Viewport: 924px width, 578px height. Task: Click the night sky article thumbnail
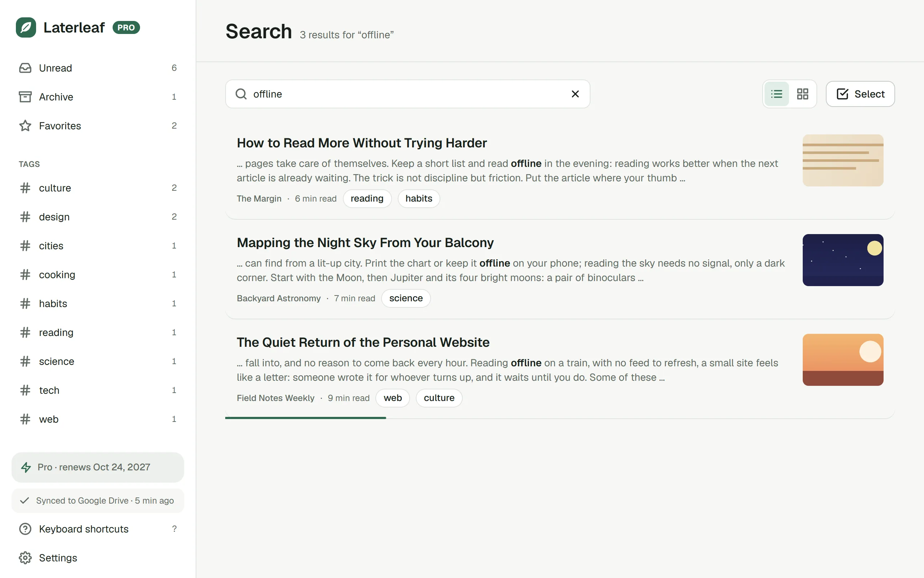click(843, 260)
